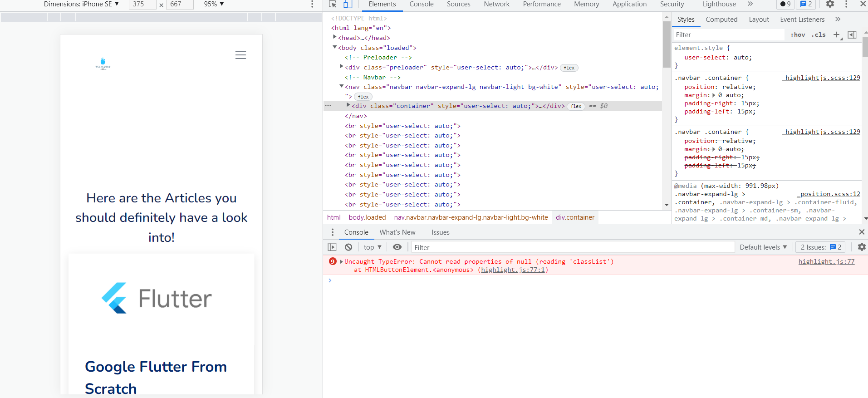Image resolution: width=868 pixels, height=398 pixels.
Task: Collapse the nav navbar element
Action: click(342, 87)
